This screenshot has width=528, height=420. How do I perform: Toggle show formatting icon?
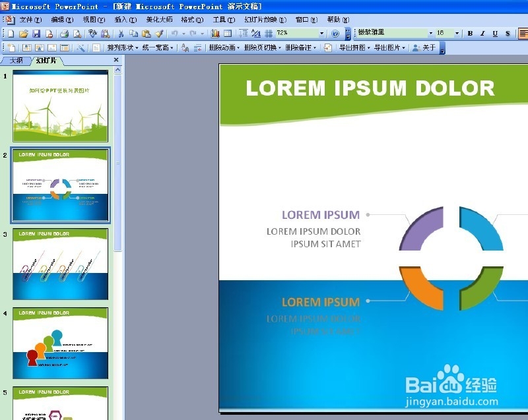click(256, 33)
